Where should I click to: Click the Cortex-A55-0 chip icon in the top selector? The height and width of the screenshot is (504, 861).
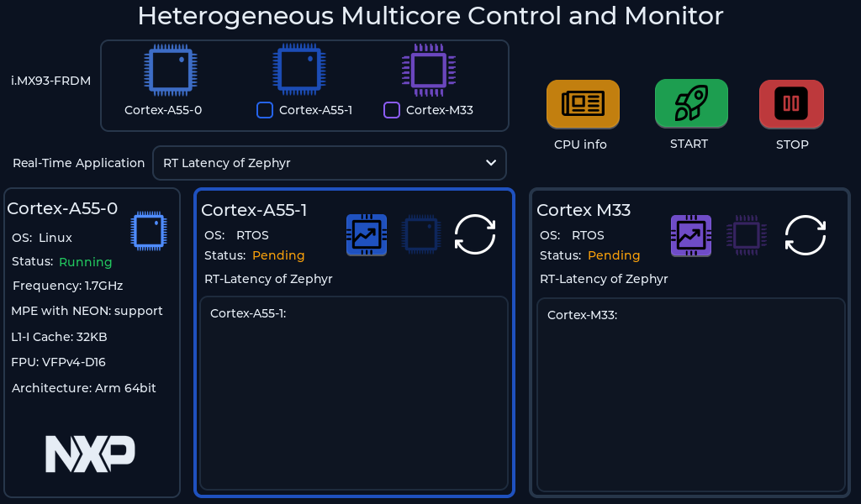pos(170,71)
